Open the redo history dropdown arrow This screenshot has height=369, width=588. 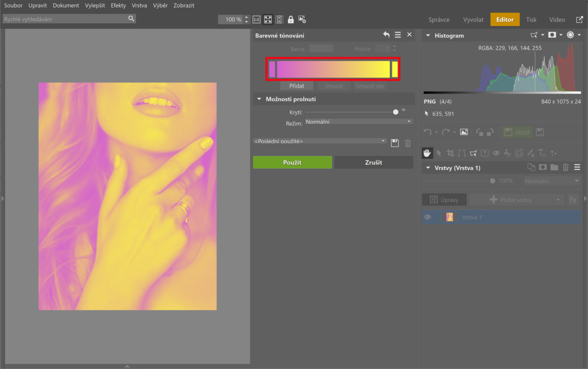point(454,132)
